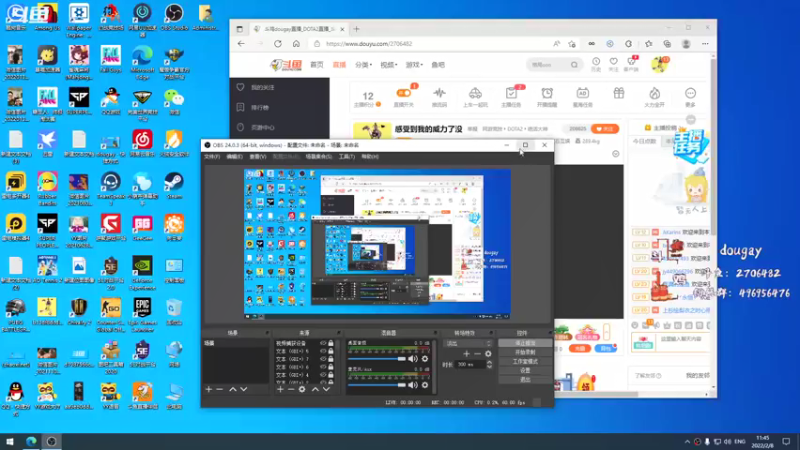This screenshot has width=800, height=450.
Task: Move the scene down with the arrow
Action: [244, 389]
